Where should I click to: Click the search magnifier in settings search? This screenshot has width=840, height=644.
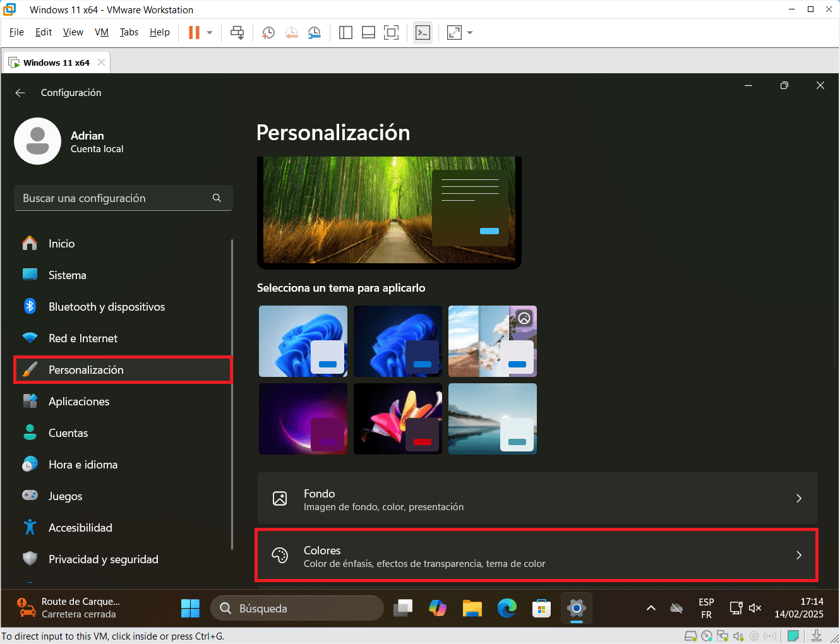coord(217,198)
